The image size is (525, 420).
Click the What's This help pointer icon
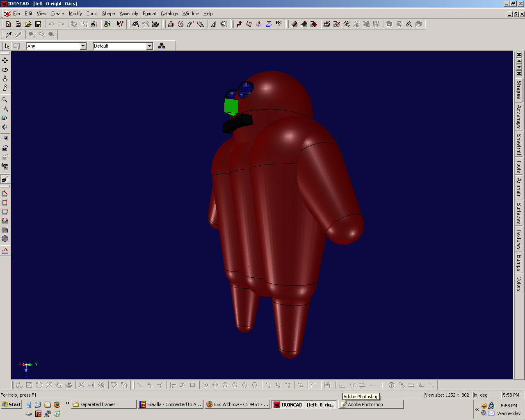(120, 24)
